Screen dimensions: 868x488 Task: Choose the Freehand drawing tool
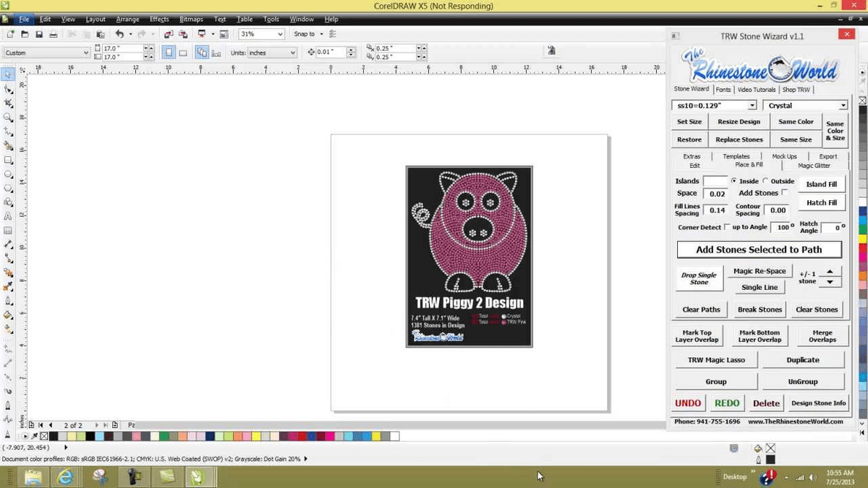click(9, 129)
